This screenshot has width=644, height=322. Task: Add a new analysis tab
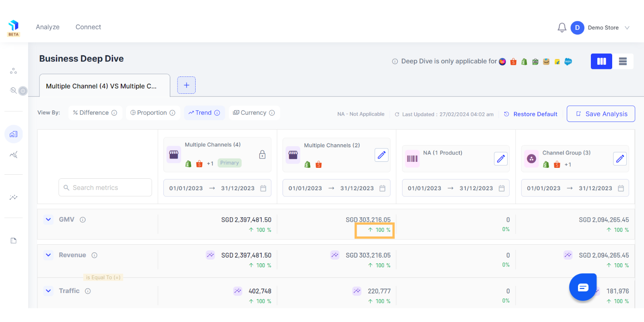point(186,85)
